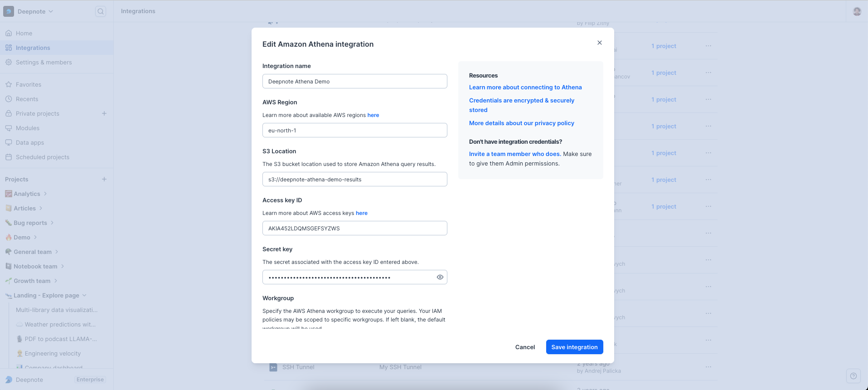
Task: Select Integrations in sidebar
Action: click(57, 48)
